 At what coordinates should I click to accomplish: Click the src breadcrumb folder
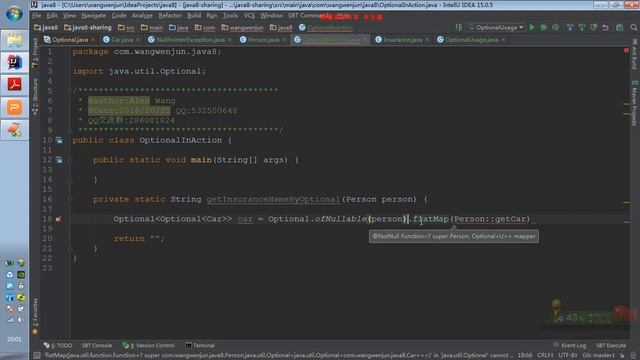[126, 28]
